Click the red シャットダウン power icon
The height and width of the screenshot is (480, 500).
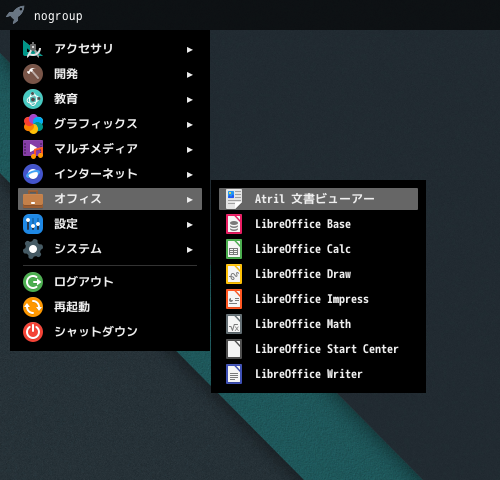click(x=33, y=332)
